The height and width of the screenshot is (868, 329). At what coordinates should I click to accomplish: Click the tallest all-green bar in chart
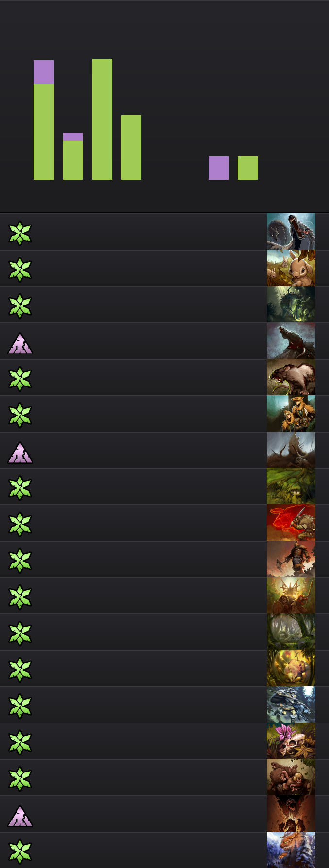point(102,119)
